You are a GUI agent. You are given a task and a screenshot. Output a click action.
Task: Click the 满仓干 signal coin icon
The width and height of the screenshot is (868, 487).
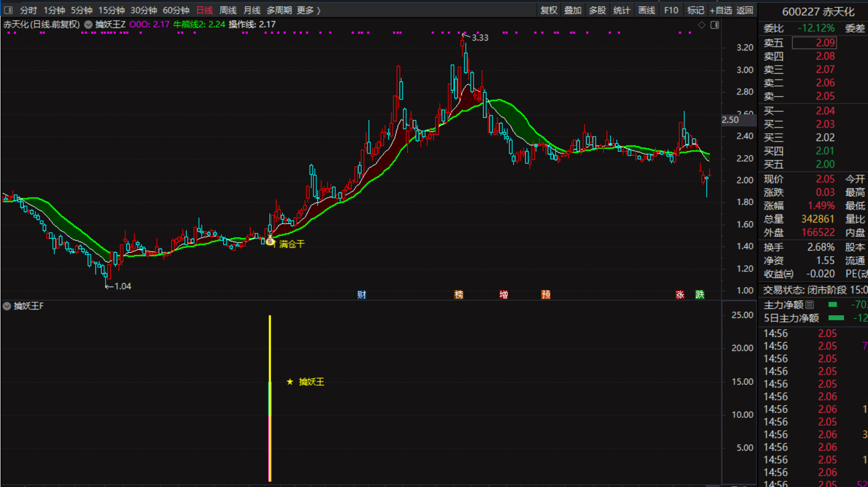point(270,242)
